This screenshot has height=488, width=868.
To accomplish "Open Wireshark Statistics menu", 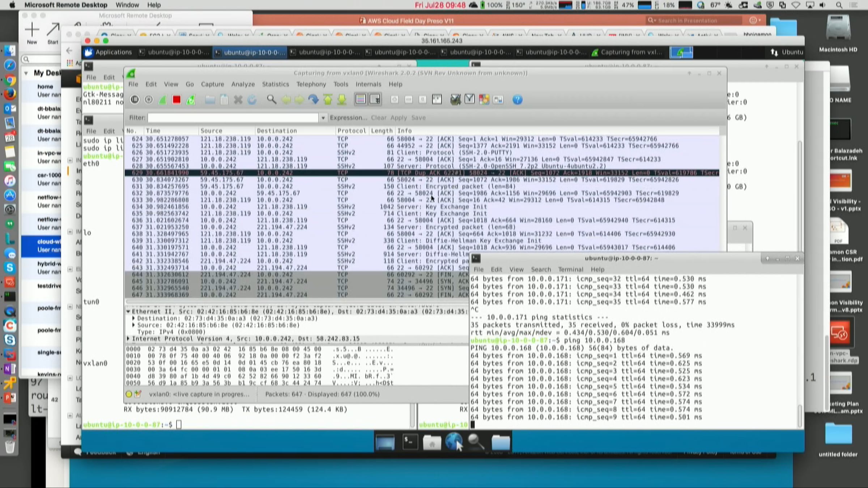I will (276, 84).
